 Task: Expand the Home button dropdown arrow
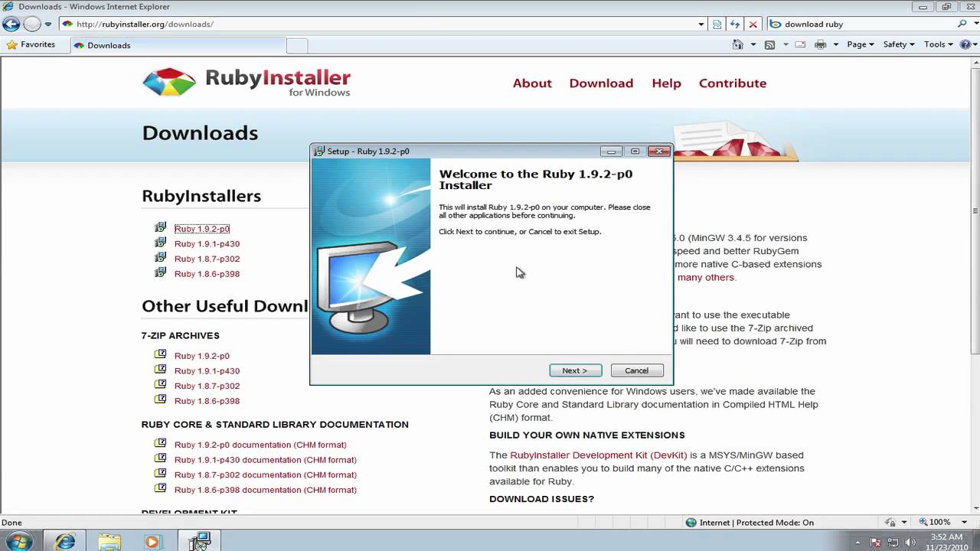[x=753, y=45]
